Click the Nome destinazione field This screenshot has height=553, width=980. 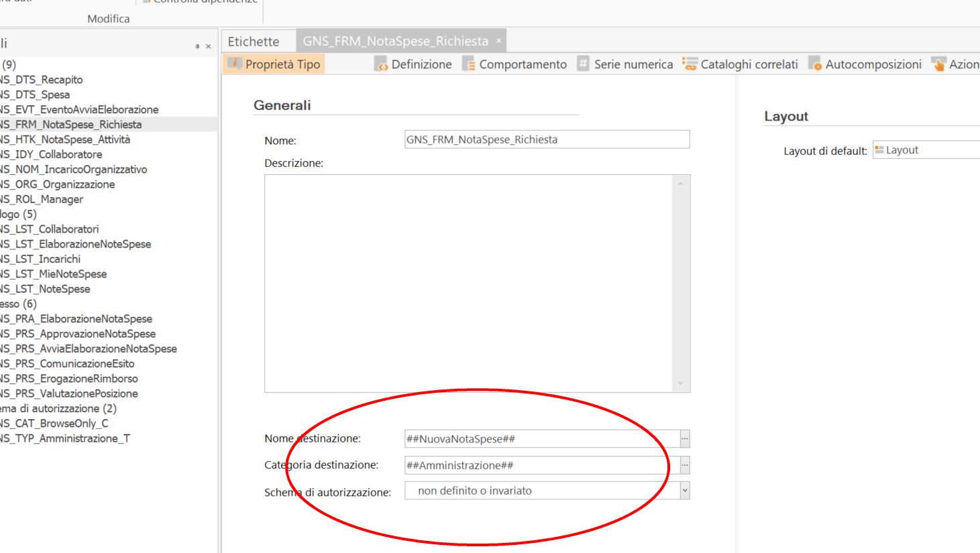tap(542, 439)
